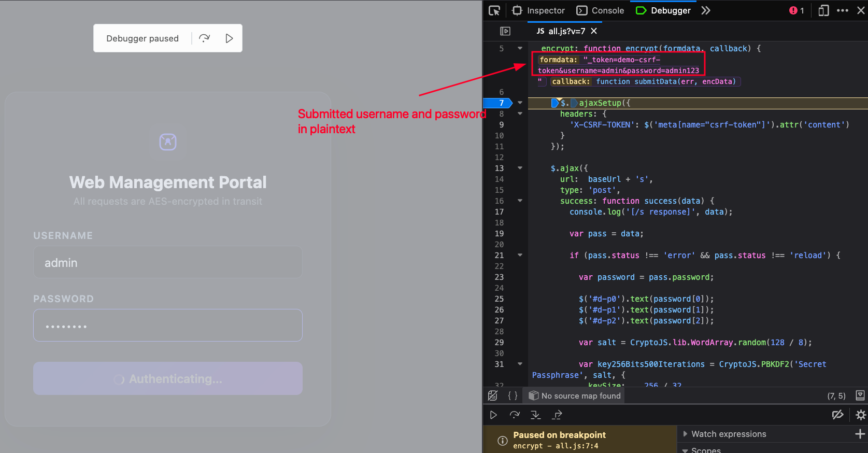Collapse the code fold arrow on line 13

pyautogui.click(x=520, y=168)
